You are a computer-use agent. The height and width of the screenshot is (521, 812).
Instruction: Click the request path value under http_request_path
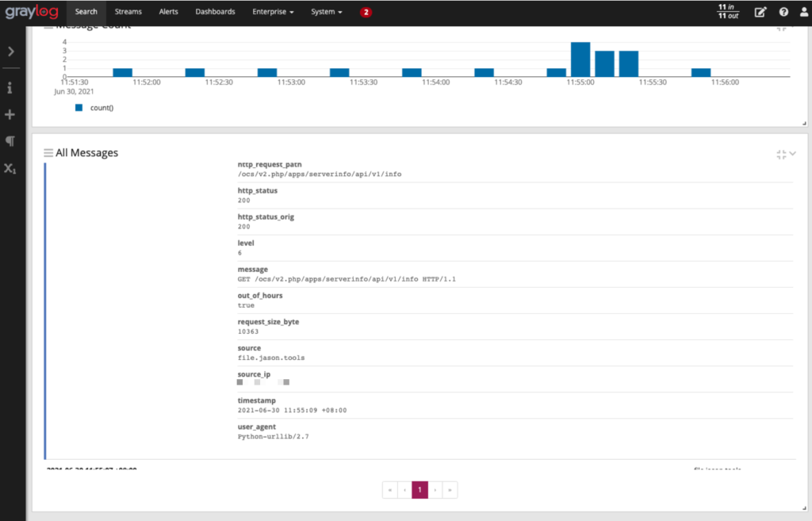[320, 174]
